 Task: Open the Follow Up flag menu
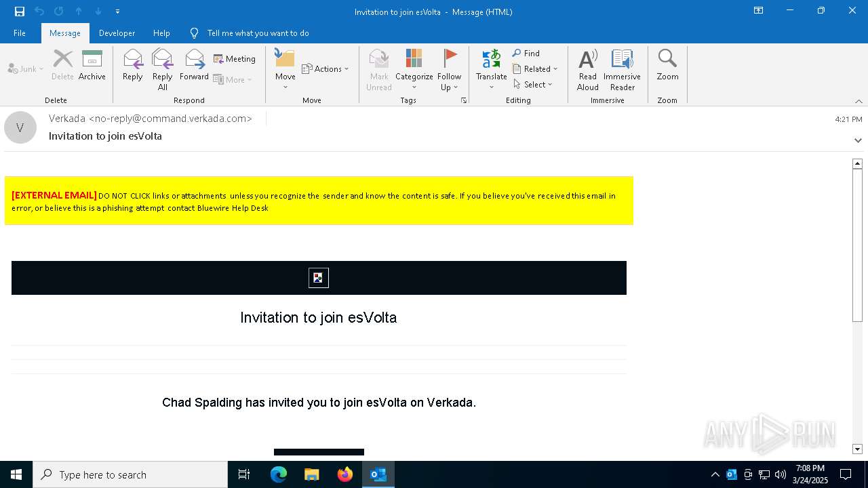point(449,70)
